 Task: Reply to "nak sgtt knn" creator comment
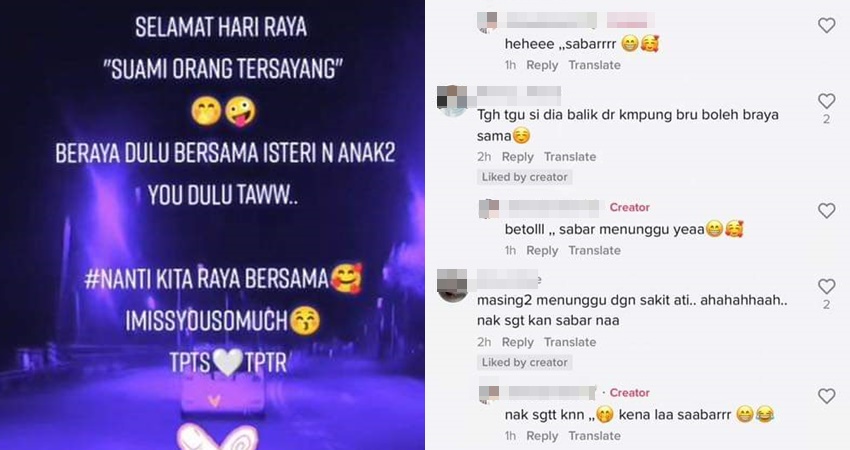[542, 436]
